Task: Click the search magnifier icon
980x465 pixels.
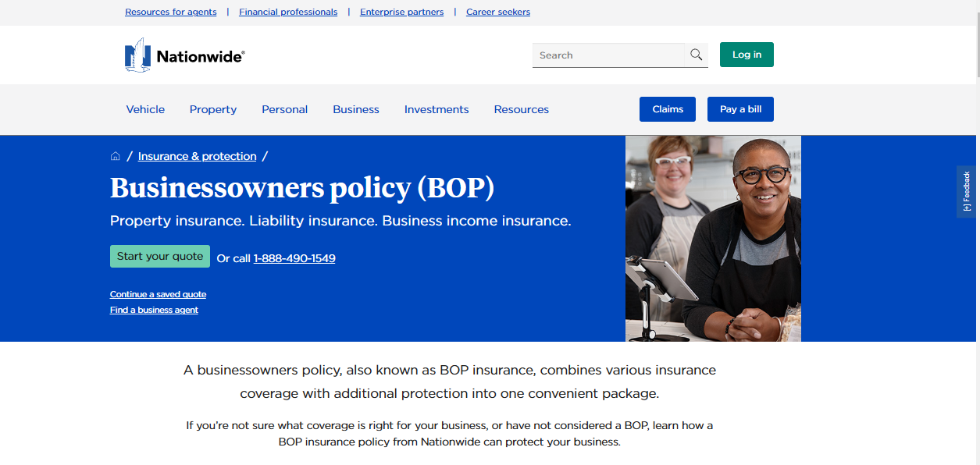Action: coord(696,55)
